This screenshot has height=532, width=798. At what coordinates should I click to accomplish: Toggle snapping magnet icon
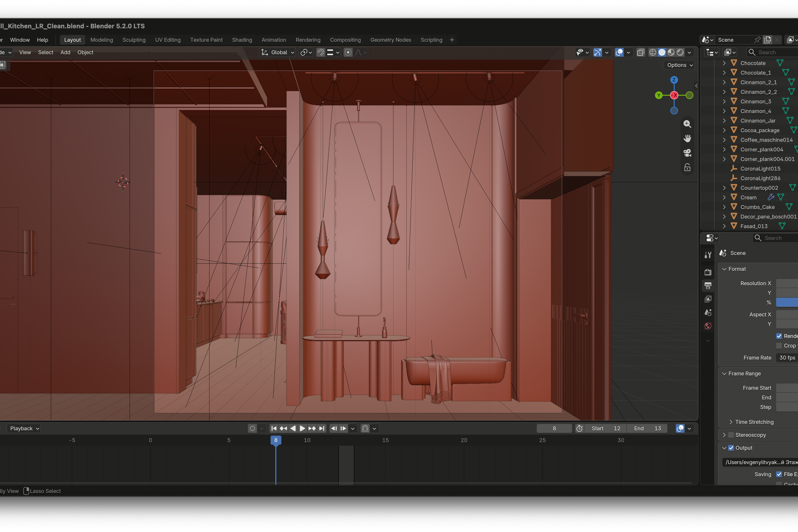320,52
